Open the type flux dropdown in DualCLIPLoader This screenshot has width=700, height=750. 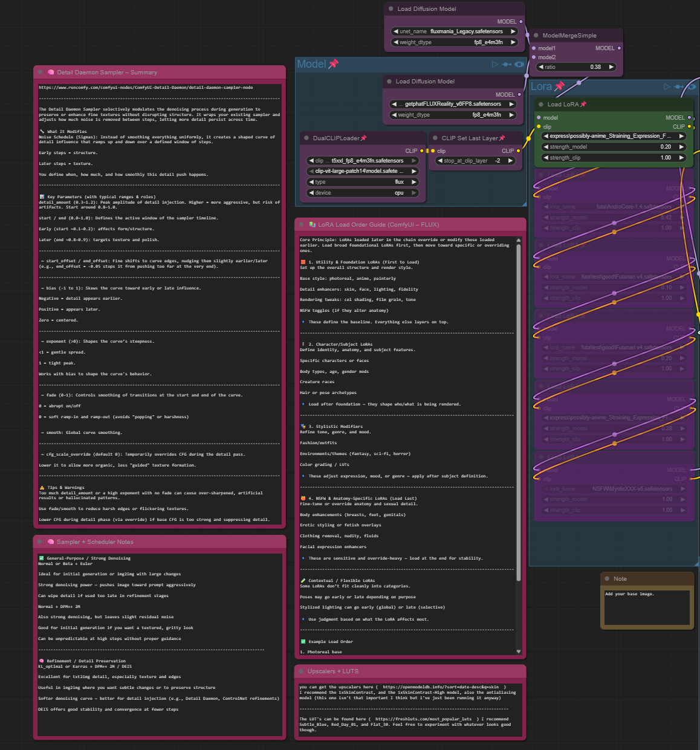coord(363,182)
